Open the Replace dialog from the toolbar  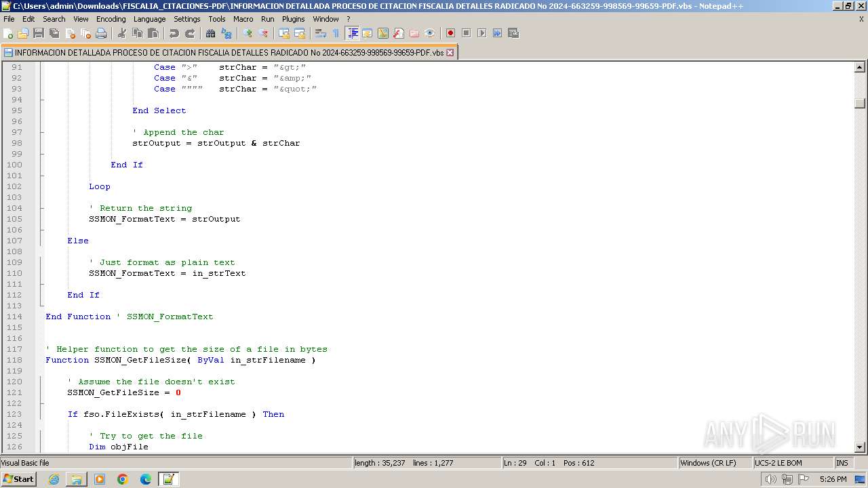[x=226, y=33]
